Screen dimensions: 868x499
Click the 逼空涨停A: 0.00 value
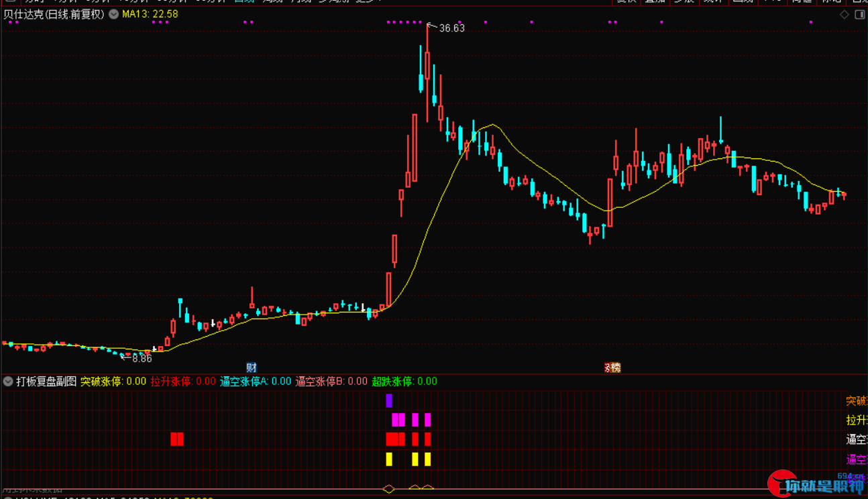[256, 382]
